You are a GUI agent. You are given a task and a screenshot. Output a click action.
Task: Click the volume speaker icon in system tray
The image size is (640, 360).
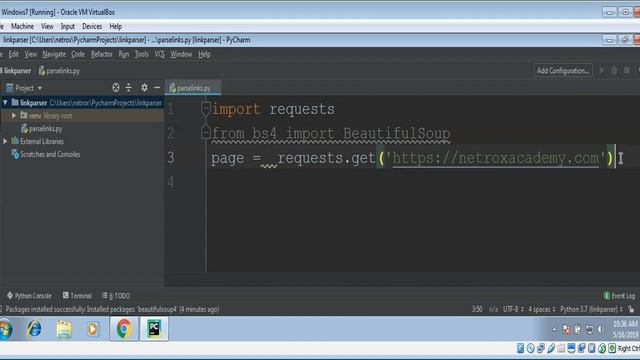click(600, 329)
